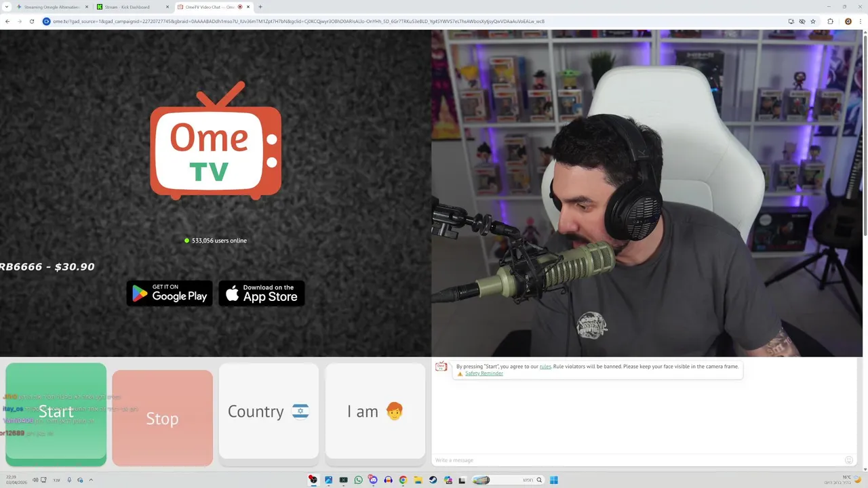Close the Kick Dashboard tab

pos(167,7)
